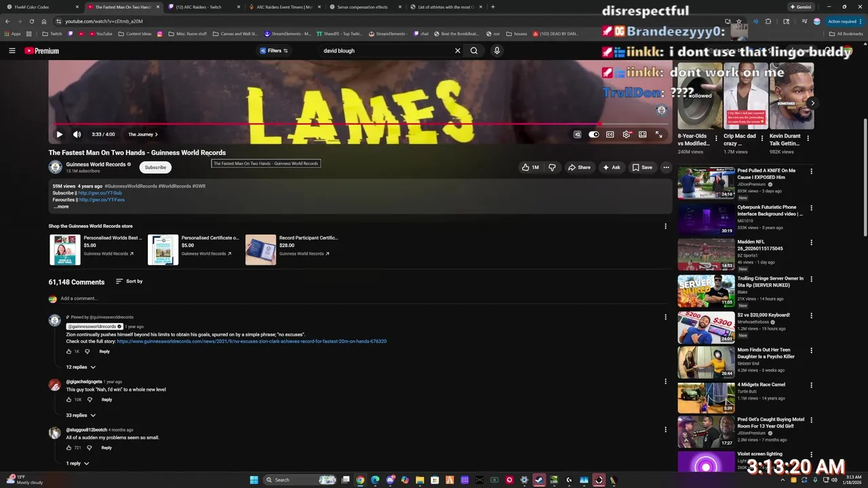This screenshot has width=868, height=488.
Task: Open Personalised Worlds Best $5.00 product
Action: tap(96, 249)
